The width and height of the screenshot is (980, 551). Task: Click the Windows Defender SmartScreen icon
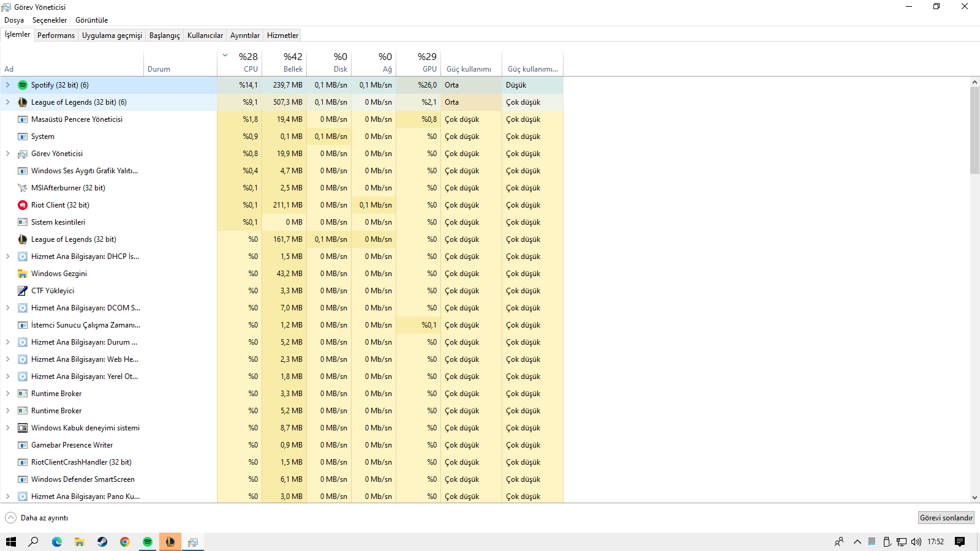(23, 479)
